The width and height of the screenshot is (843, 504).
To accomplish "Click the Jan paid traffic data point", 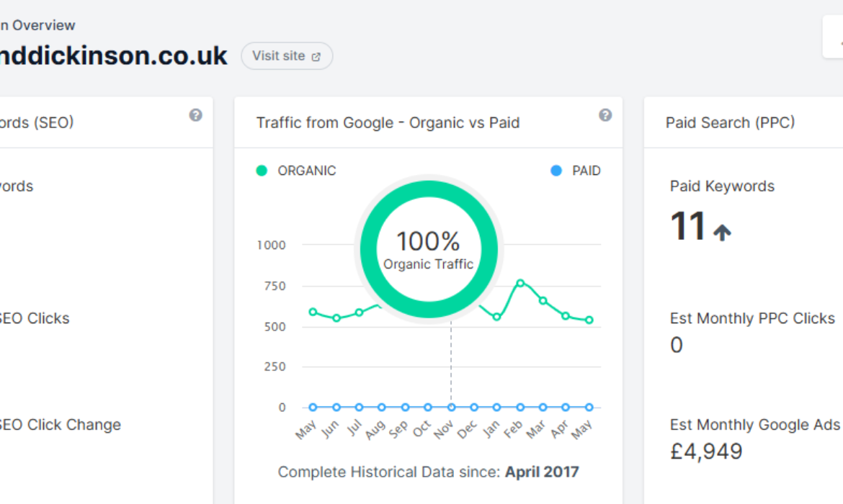I will [496, 408].
